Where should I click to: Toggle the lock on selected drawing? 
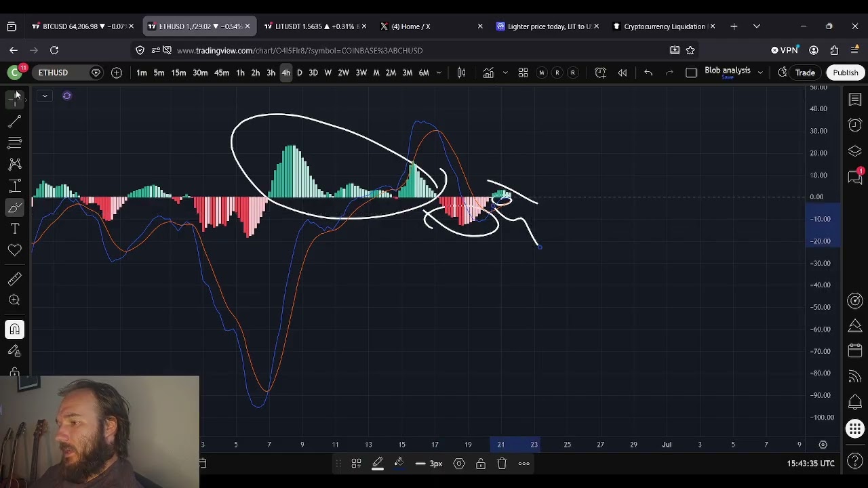[x=480, y=464]
